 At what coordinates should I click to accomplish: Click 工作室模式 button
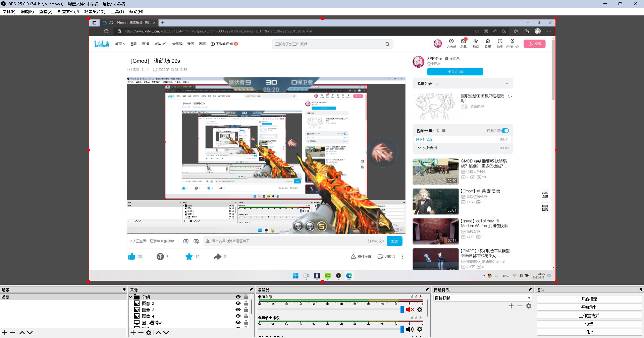point(589,316)
